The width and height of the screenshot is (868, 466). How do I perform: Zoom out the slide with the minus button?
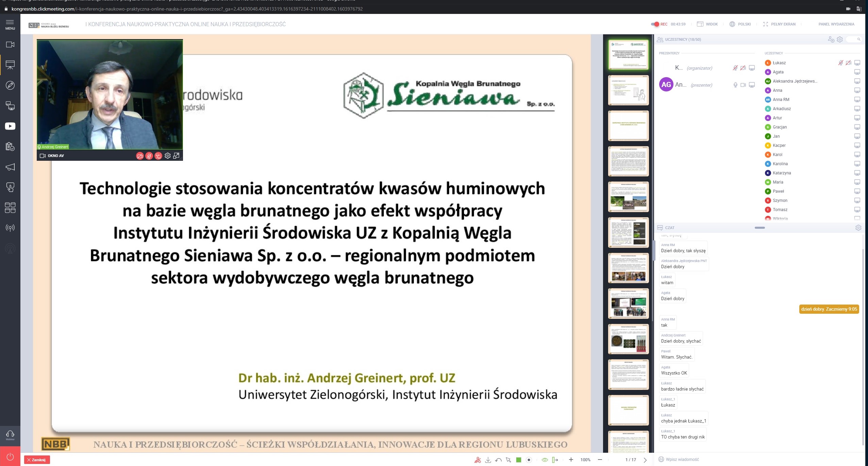pyautogui.click(x=600, y=460)
